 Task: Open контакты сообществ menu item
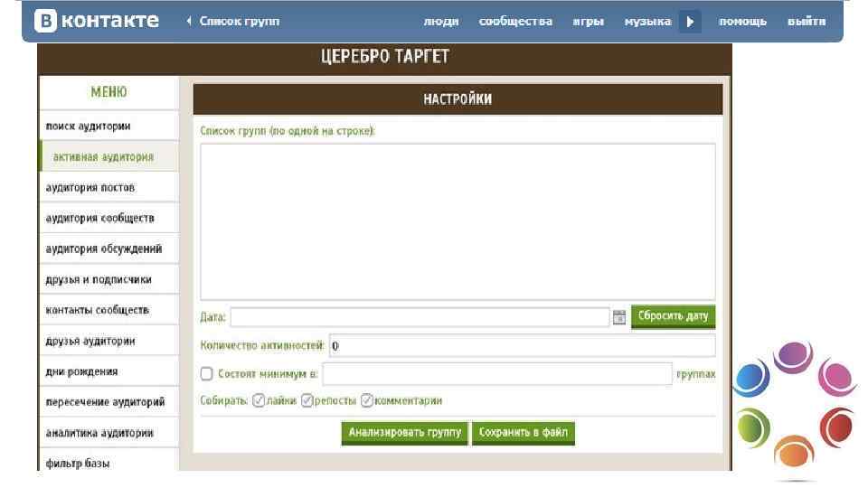click(x=109, y=310)
